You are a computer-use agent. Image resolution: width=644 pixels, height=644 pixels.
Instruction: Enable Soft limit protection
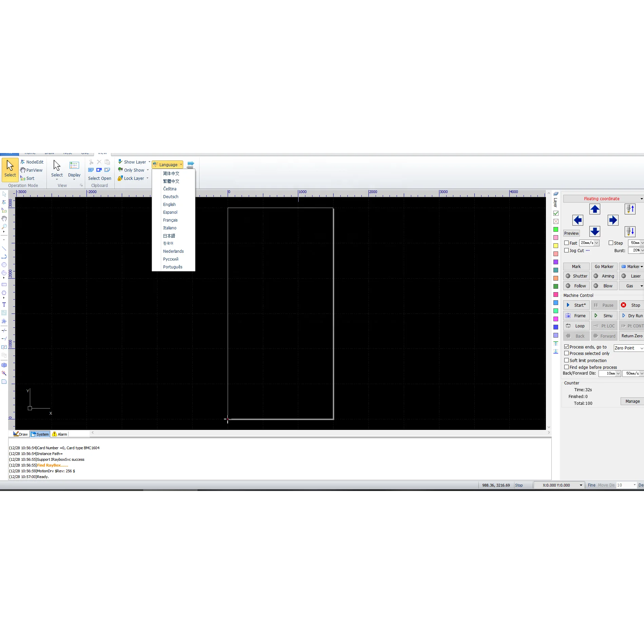(x=566, y=360)
